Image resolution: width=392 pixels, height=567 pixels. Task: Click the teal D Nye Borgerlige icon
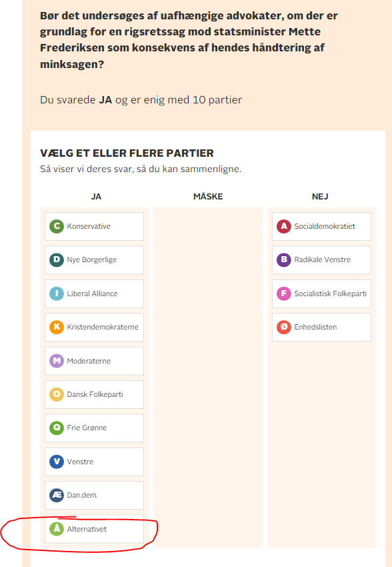click(x=57, y=259)
